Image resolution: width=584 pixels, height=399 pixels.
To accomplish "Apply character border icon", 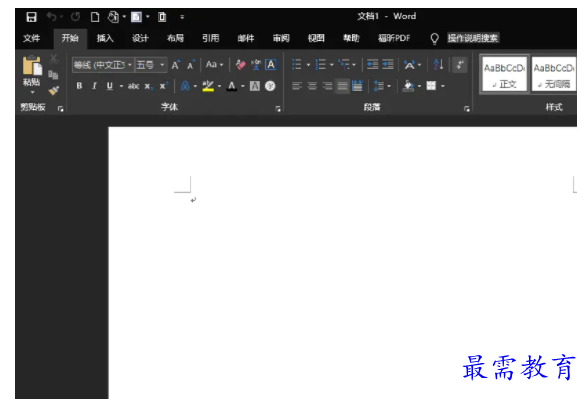I will click(x=271, y=65).
